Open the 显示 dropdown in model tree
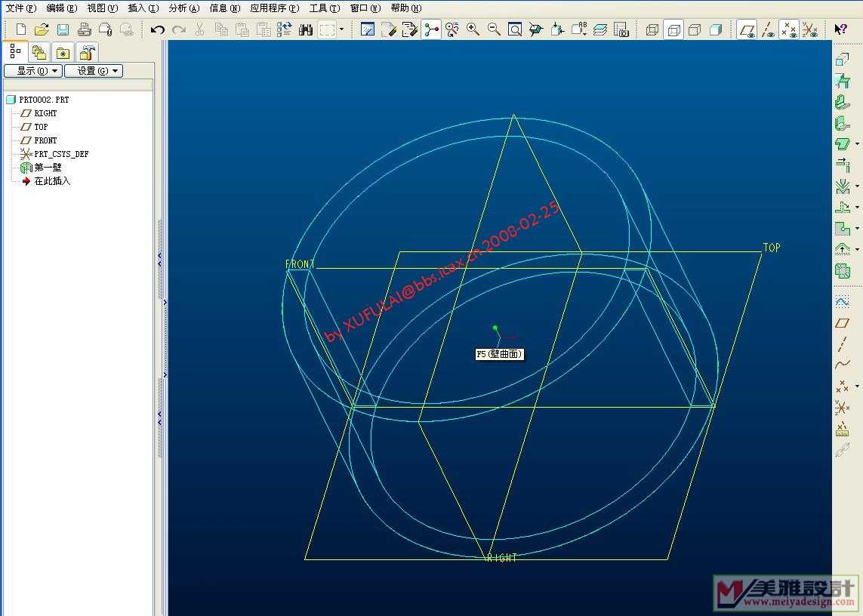 point(32,71)
